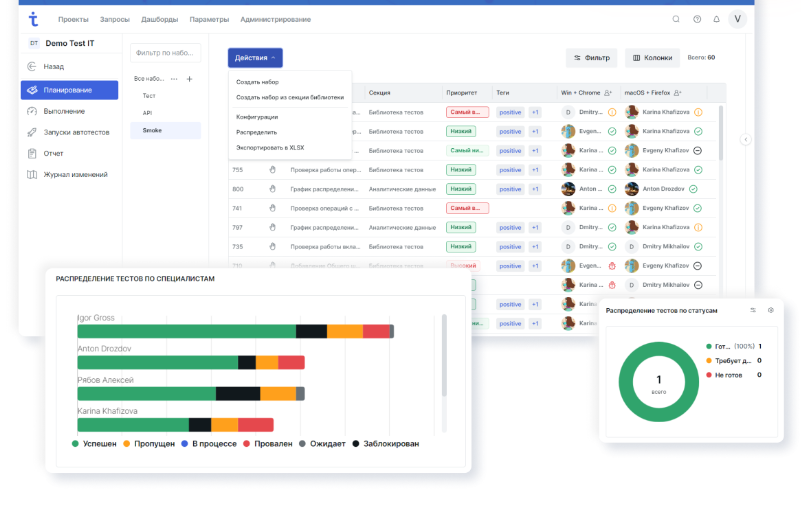Click the search magnifier icon in header

coord(676,19)
